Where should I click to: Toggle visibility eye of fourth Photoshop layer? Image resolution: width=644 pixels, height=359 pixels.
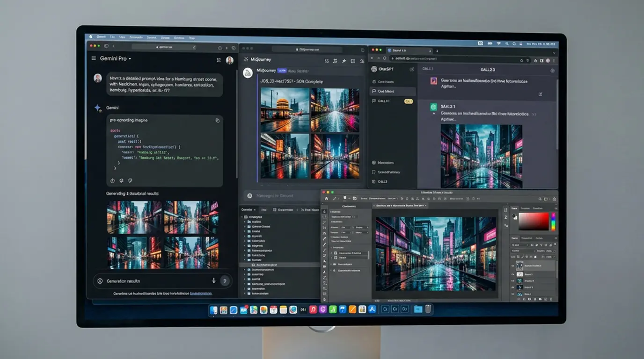tap(513, 287)
